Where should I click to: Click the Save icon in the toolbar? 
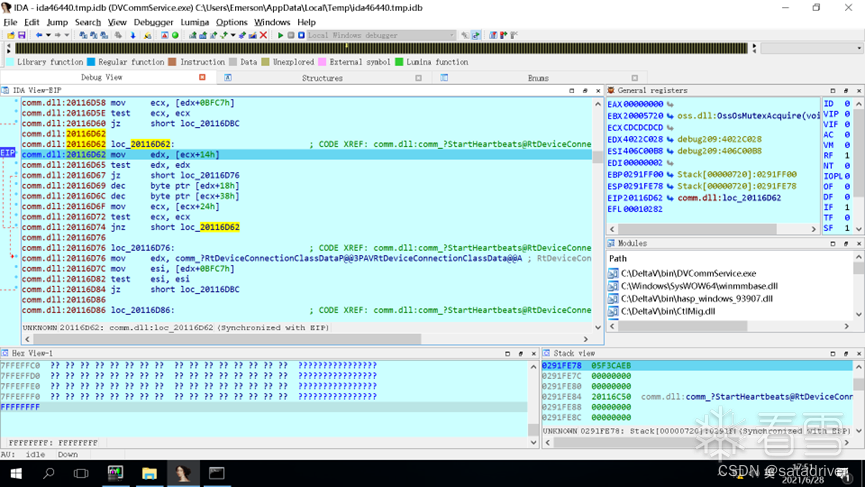21,35
